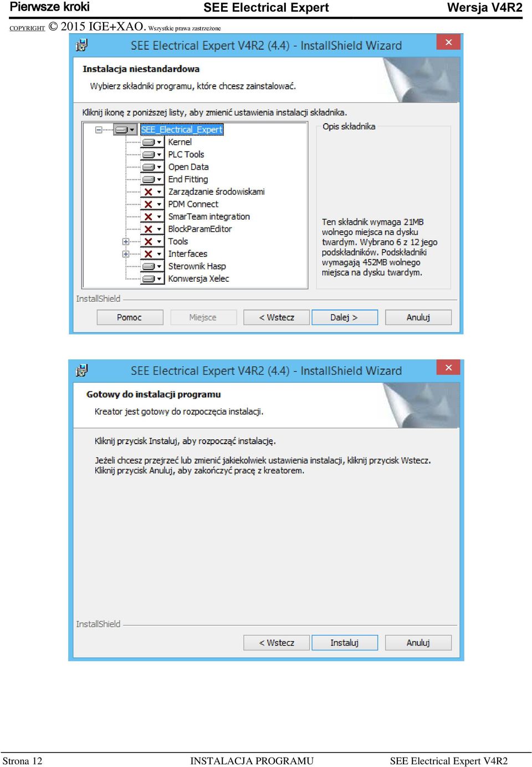The width and height of the screenshot is (532, 767).
Task: Select the Sterownik Hasp component label
Action: 197,266
